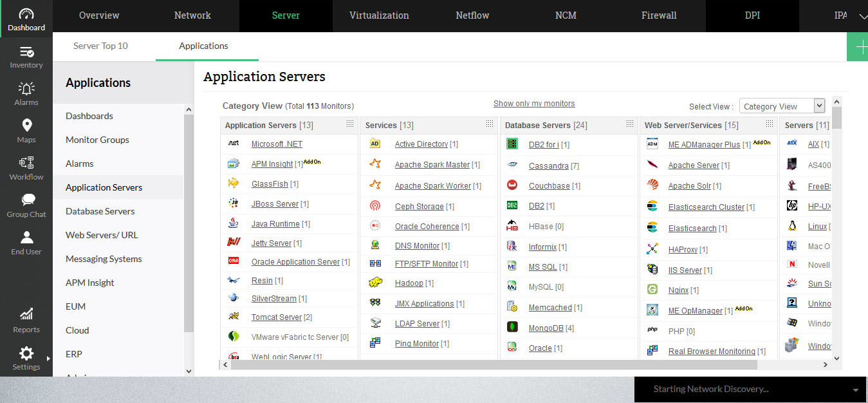
Task: Click the vertical scrollbar of category view
Action: click(836, 117)
